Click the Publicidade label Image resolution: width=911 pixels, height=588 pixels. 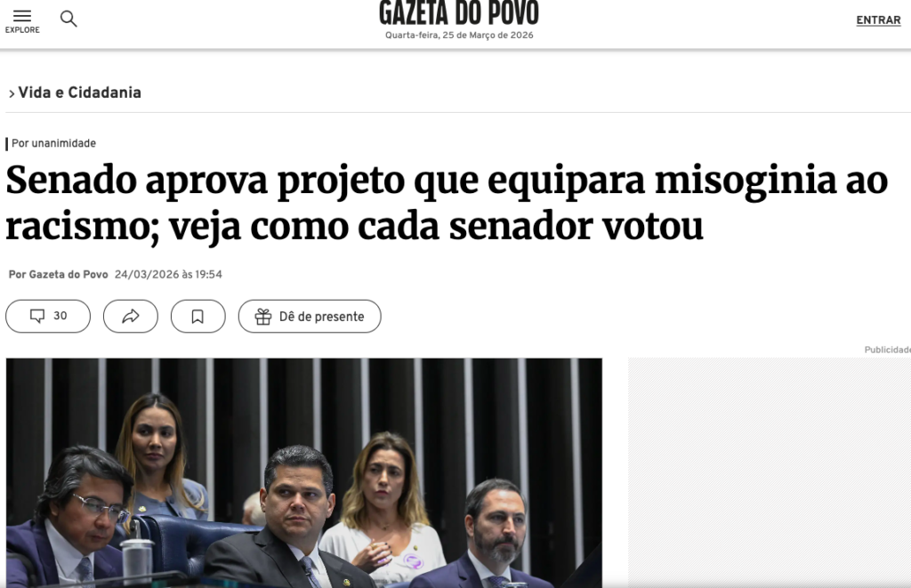click(887, 350)
